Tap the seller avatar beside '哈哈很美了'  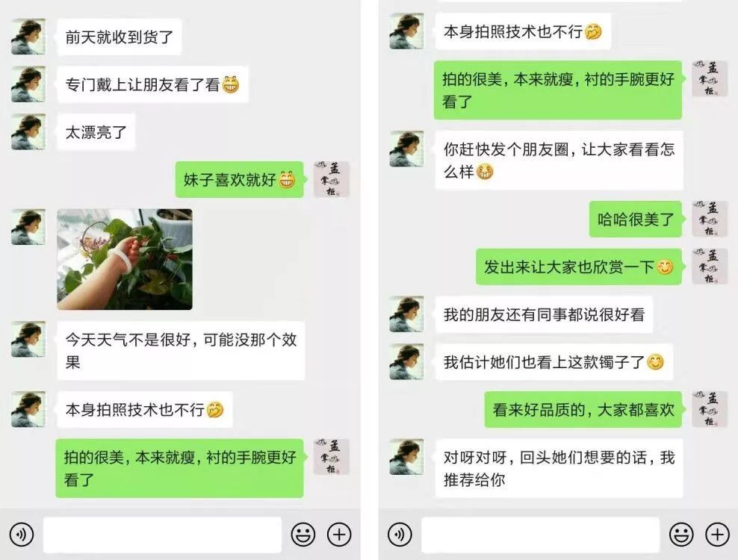click(710, 219)
